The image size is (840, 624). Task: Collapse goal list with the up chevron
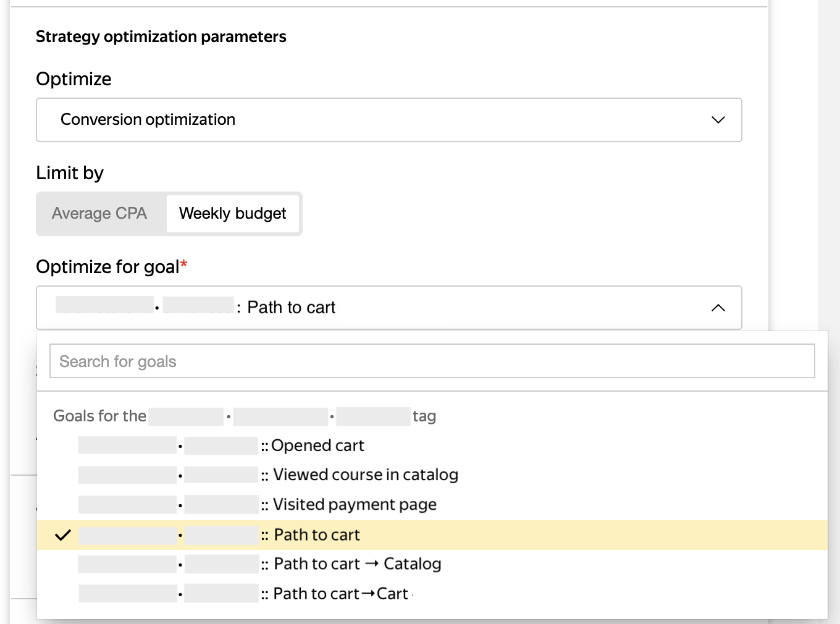(718, 308)
